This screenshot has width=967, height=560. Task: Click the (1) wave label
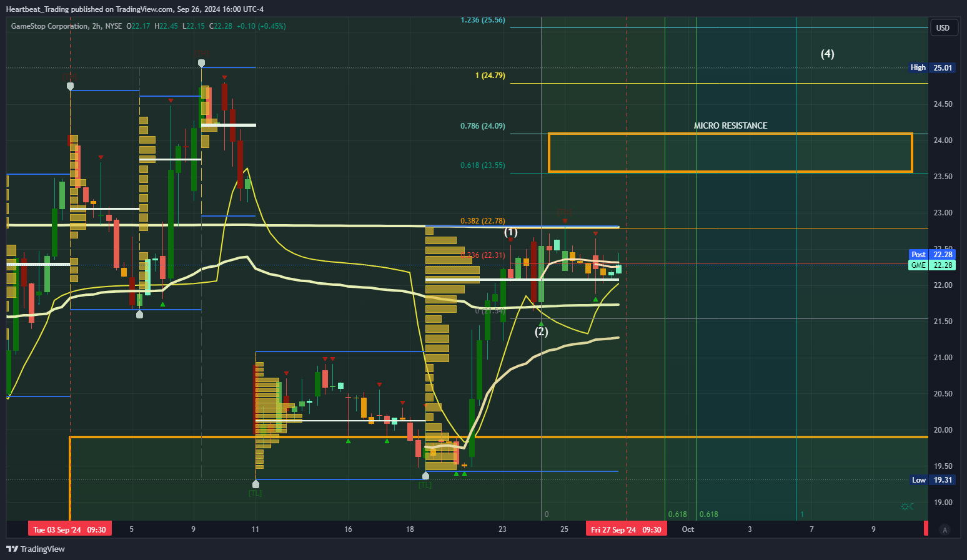511,232
